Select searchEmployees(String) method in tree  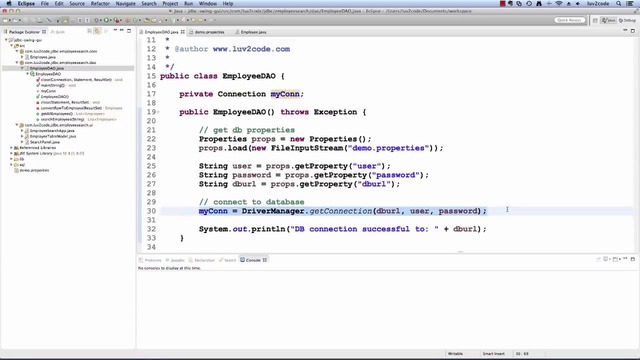click(62, 120)
